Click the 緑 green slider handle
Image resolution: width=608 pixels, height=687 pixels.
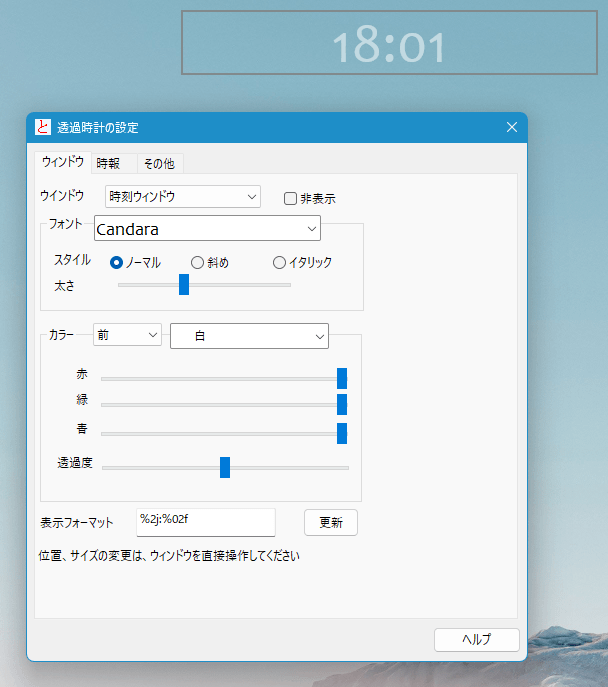(x=342, y=404)
